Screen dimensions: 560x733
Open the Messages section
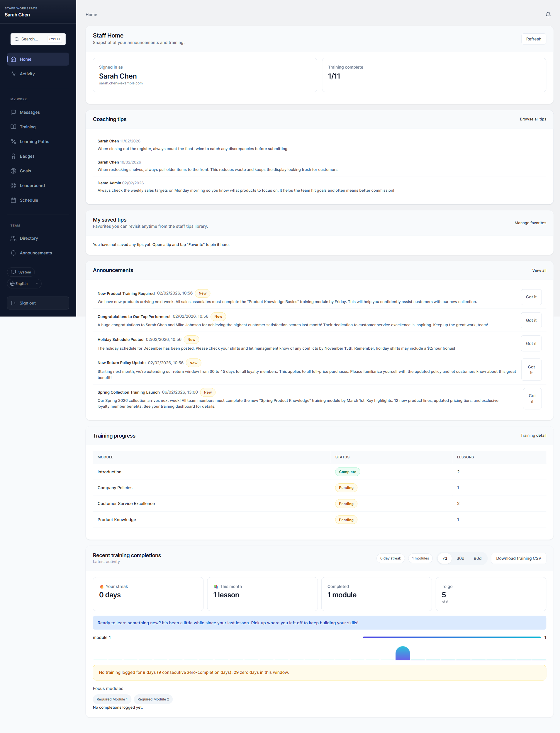point(30,112)
